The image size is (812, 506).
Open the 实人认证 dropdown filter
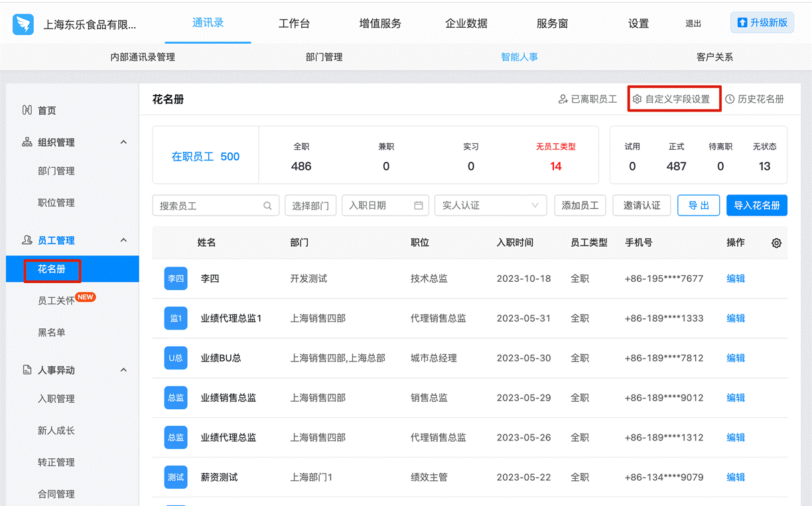pyautogui.click(x=490, y=206)
